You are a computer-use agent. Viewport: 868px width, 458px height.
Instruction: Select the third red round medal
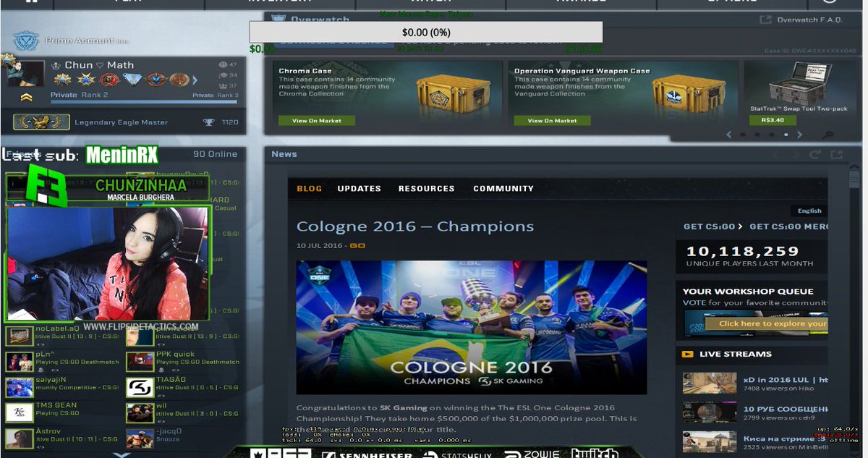[x=109, y=80]
